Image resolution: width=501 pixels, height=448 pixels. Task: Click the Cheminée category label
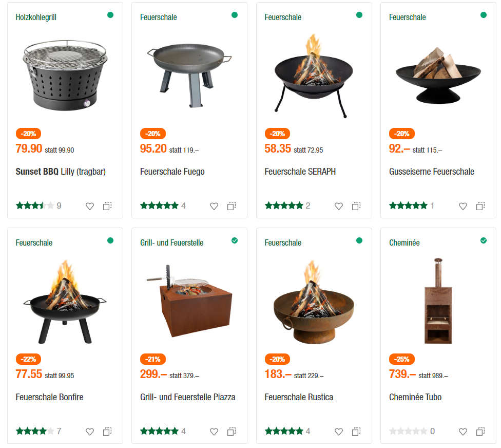(x=404, y=242)
